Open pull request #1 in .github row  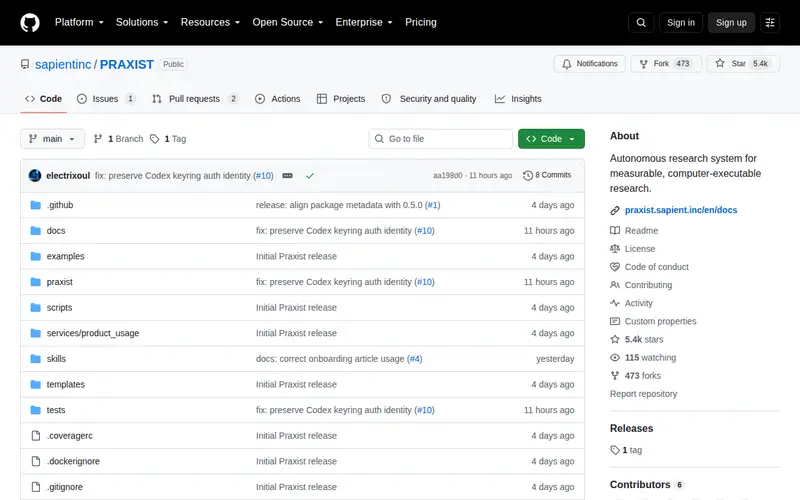(x=433, y=205)
